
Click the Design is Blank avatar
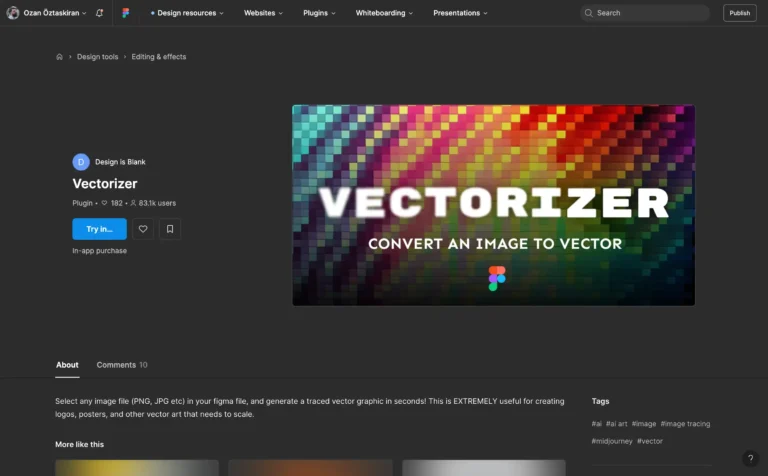81,162
